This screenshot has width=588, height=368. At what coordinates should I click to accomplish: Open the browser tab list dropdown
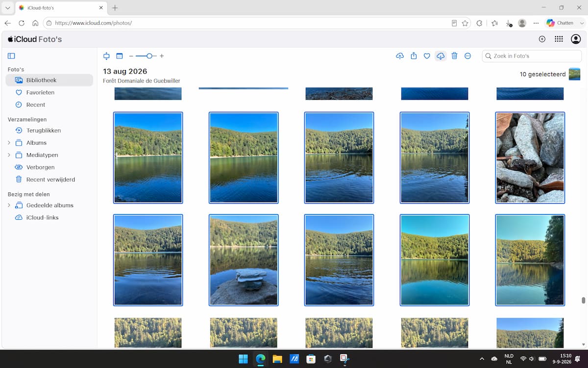(x=7, y=8)
